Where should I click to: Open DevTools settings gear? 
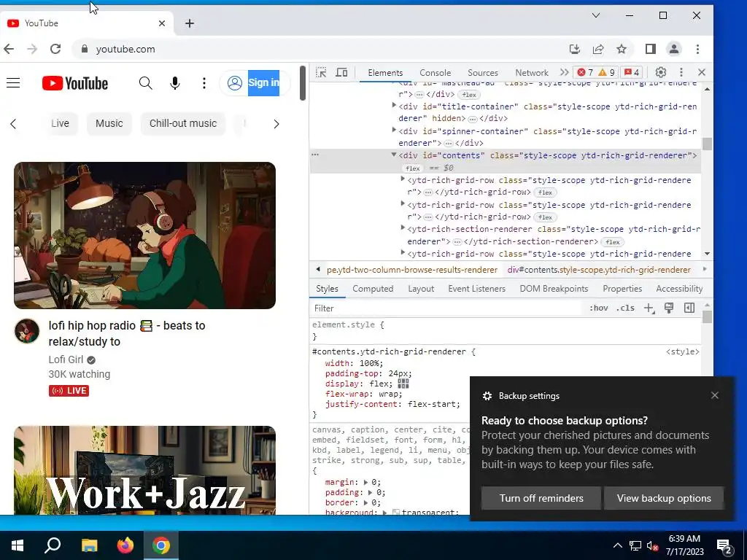pyautogui.click(x=660, y=72)
